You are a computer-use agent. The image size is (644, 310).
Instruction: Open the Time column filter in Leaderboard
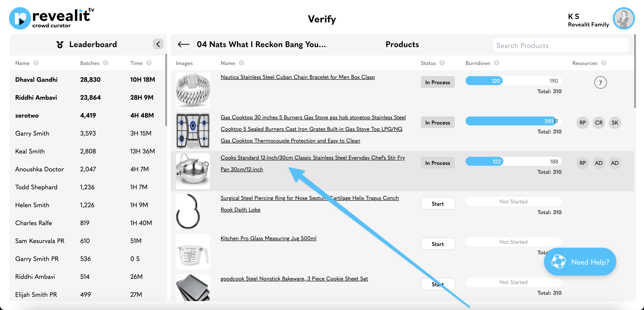click(x=149, y=63)
